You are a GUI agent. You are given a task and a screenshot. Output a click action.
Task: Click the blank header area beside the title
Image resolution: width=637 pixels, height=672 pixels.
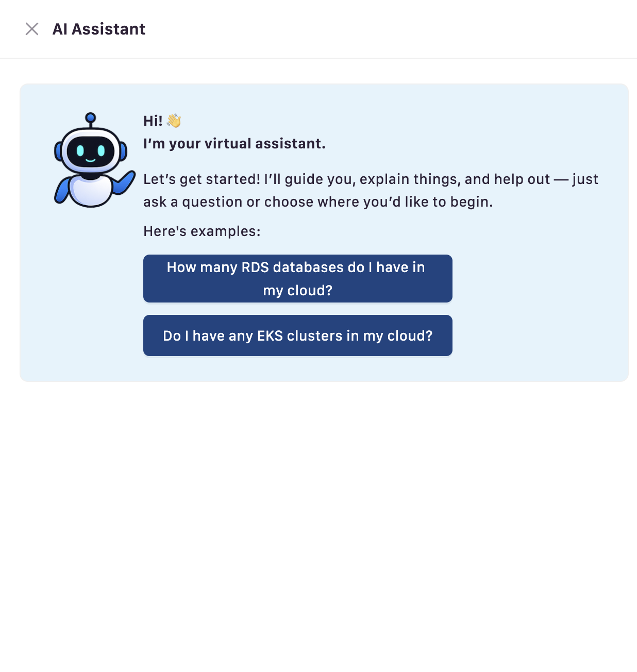392,29
